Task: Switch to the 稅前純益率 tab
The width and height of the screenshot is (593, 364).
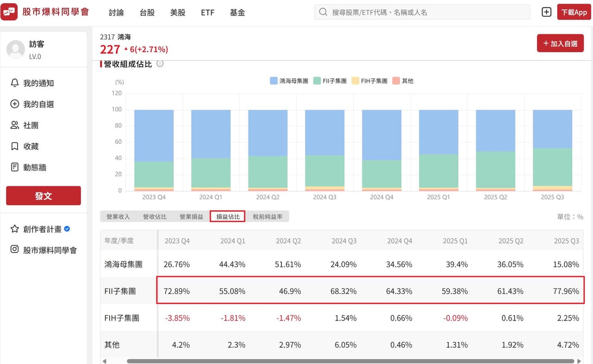Action: coord(268,216)
